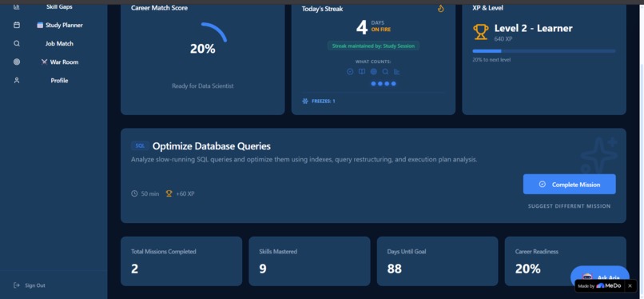Click the MeDo logo icon
This screenshot has width=644, height=299.
(600, 285)
